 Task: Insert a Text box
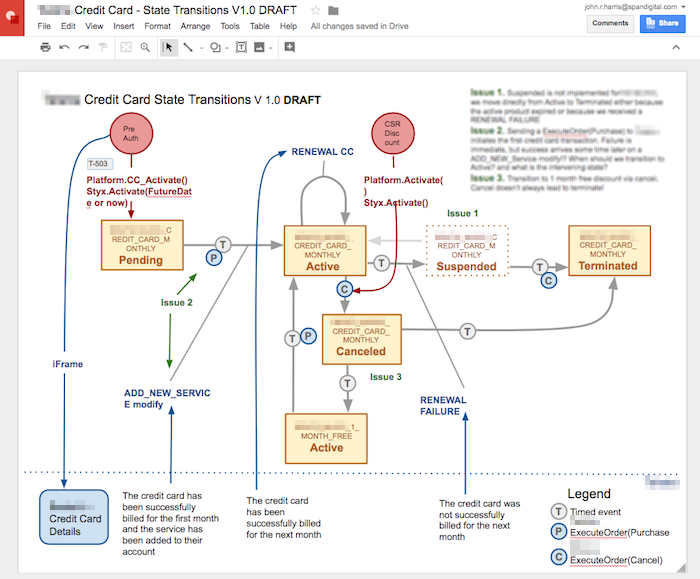[x=241, y=47]
